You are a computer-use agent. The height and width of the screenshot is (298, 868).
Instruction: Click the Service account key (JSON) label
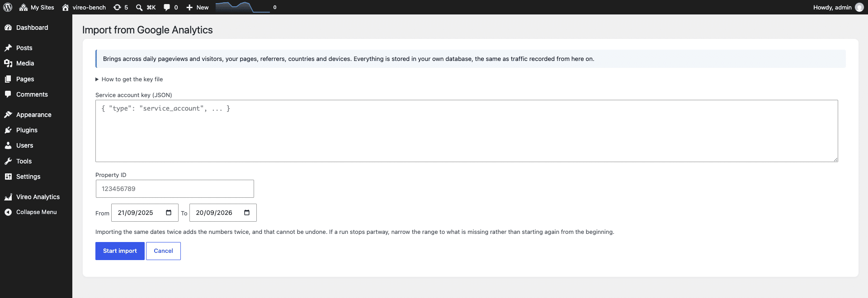coord(133,95)
